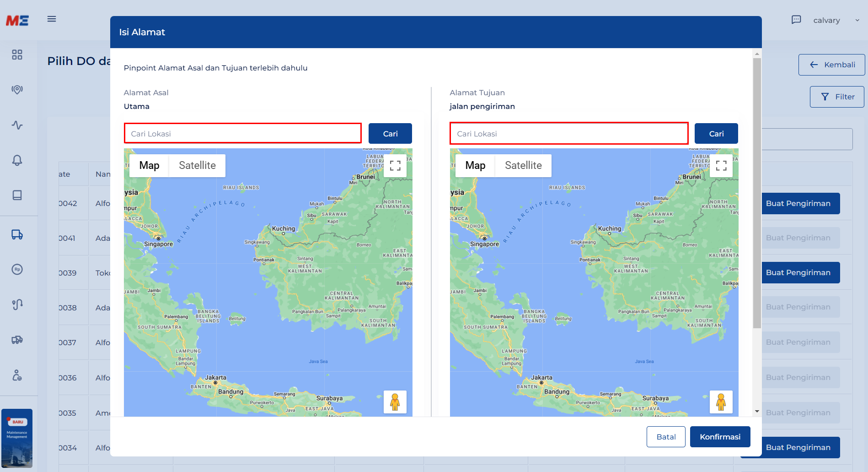Select Map view on Alamat Asal map

point(149,166)
